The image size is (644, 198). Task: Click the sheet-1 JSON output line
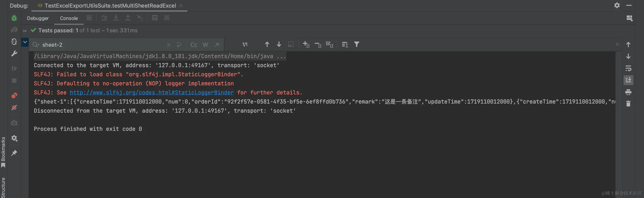click(x=324, y=102)
